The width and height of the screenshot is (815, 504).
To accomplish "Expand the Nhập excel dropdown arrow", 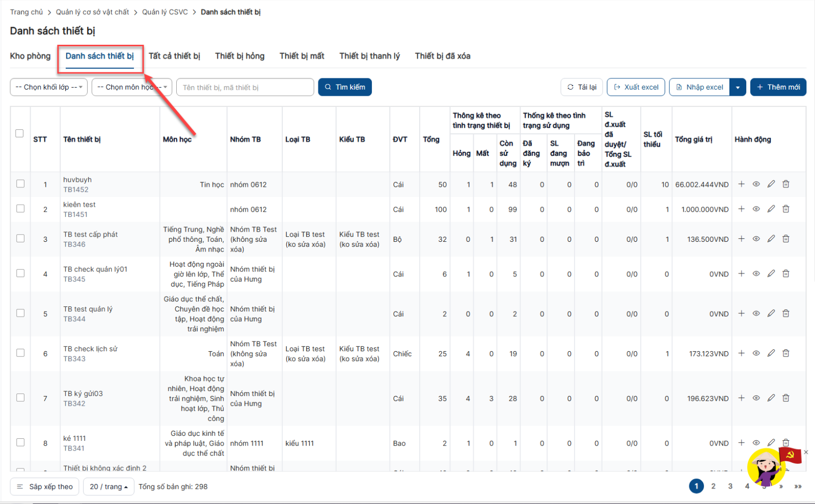I will point(738,87).
